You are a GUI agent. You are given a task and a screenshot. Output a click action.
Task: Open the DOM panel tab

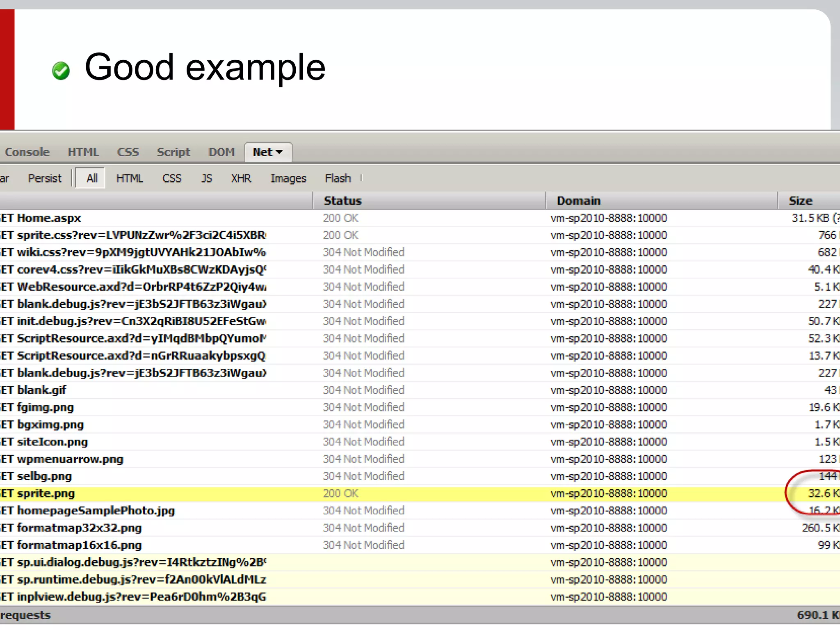[221, 152]
